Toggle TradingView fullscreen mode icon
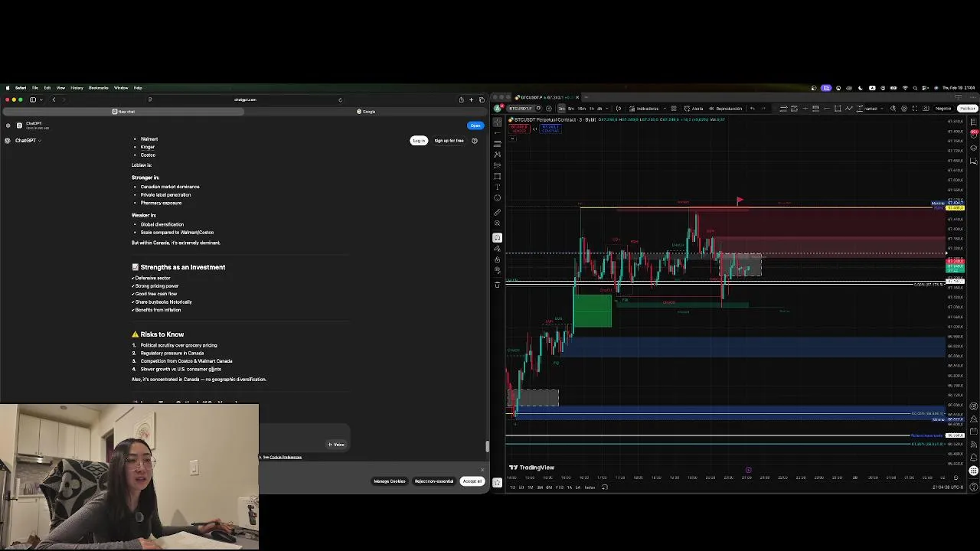The height and width of the screenshot is (551, 980). click(915, 109)
